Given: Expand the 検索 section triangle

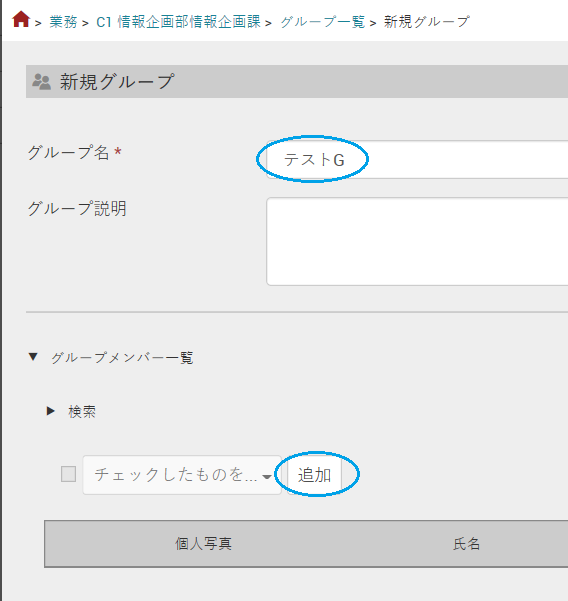Looking at the screenshot, I should [50, 411].
